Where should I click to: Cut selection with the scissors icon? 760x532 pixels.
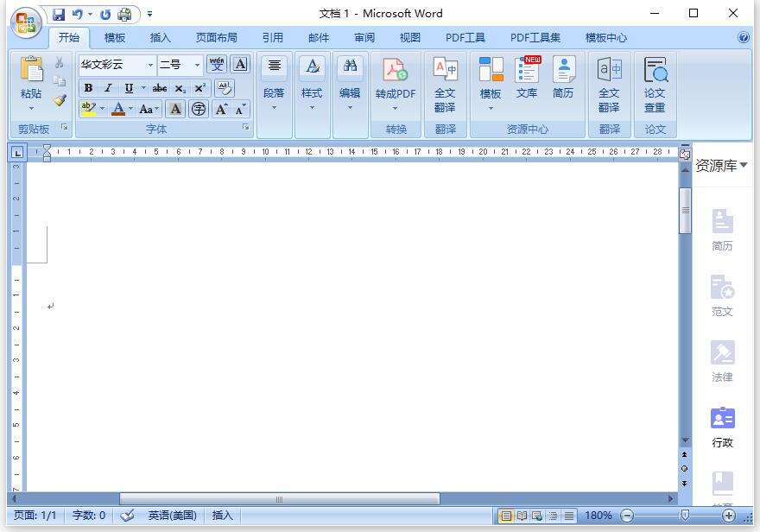(59, 62)
